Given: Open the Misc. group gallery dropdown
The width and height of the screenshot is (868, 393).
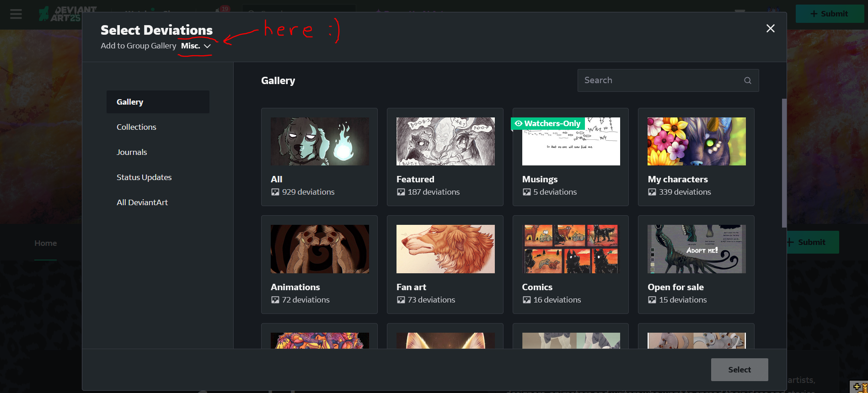Looking at the screenshot, I should click(x=196, y=46).
